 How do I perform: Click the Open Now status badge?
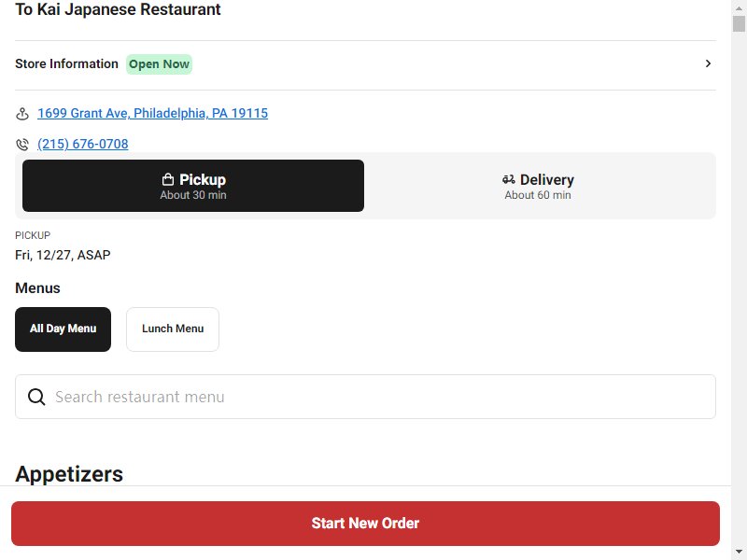(159, 64)
